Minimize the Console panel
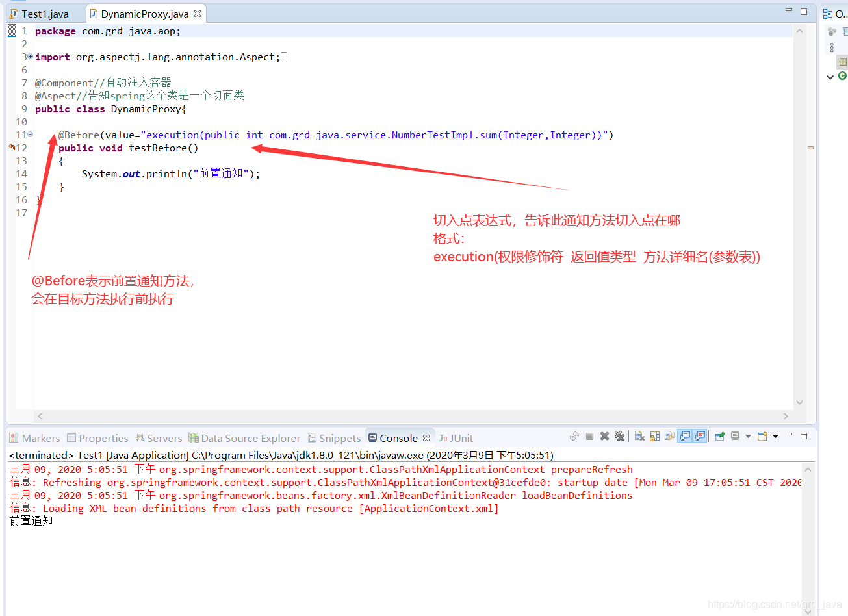 point(789,434)
